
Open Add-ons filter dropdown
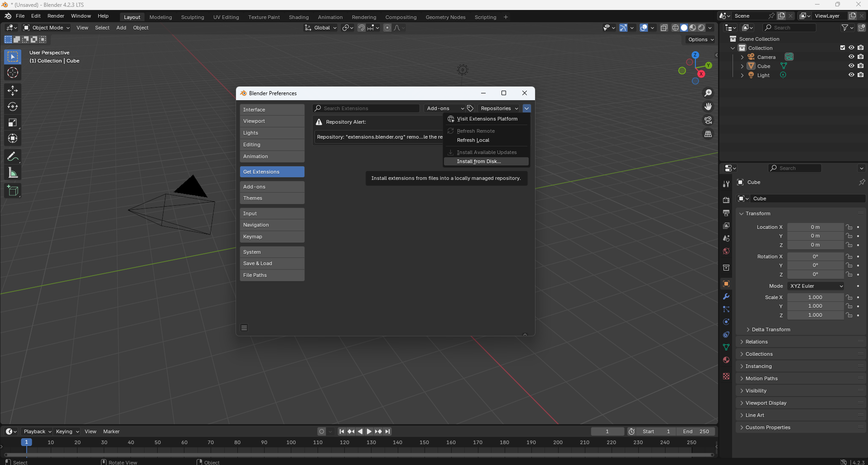[x=444, y=108]
